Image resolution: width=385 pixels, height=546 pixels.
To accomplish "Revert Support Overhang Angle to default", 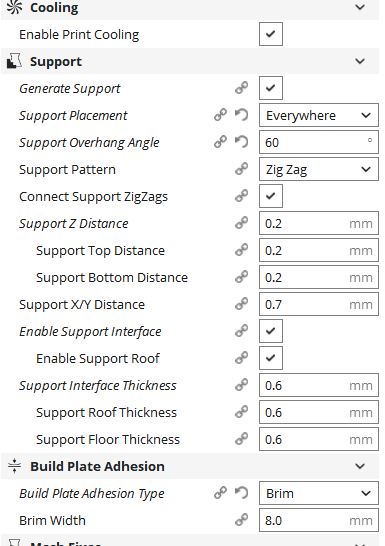I will tap(241, 142).
